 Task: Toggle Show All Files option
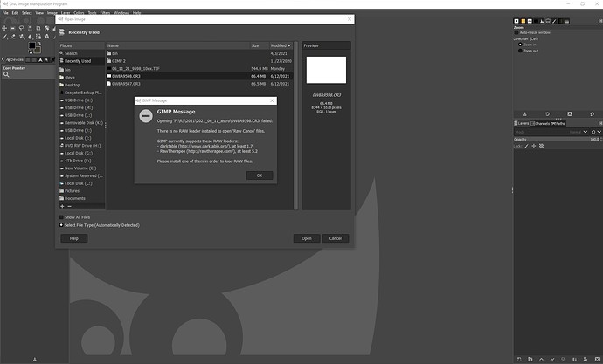tap(61, 217)
